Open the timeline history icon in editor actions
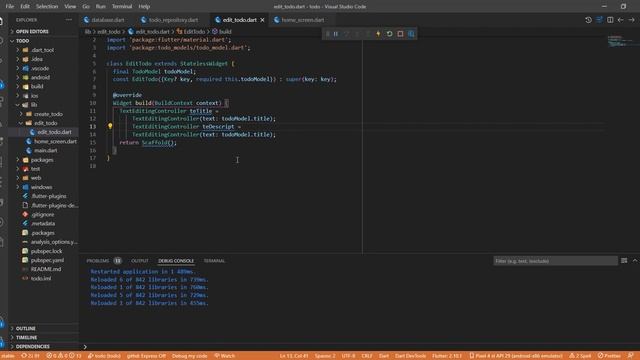The image size is (640, 360). tap(588, 20)
